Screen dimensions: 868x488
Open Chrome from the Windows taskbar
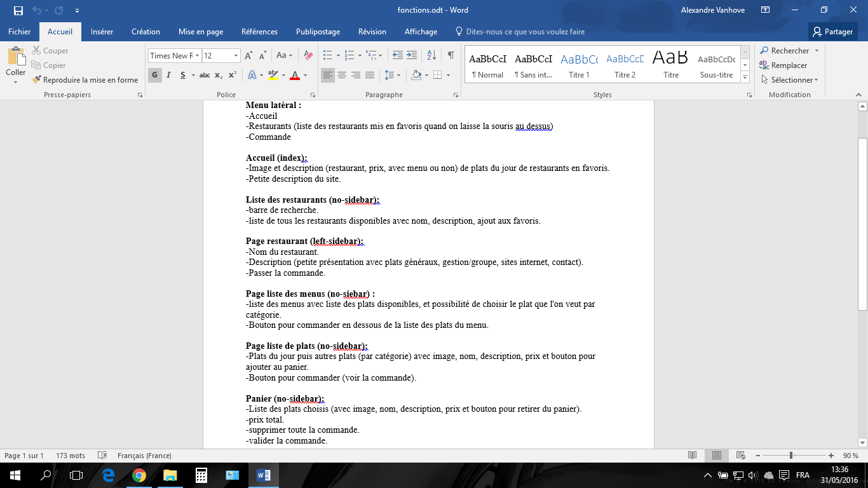click(139, 475)
